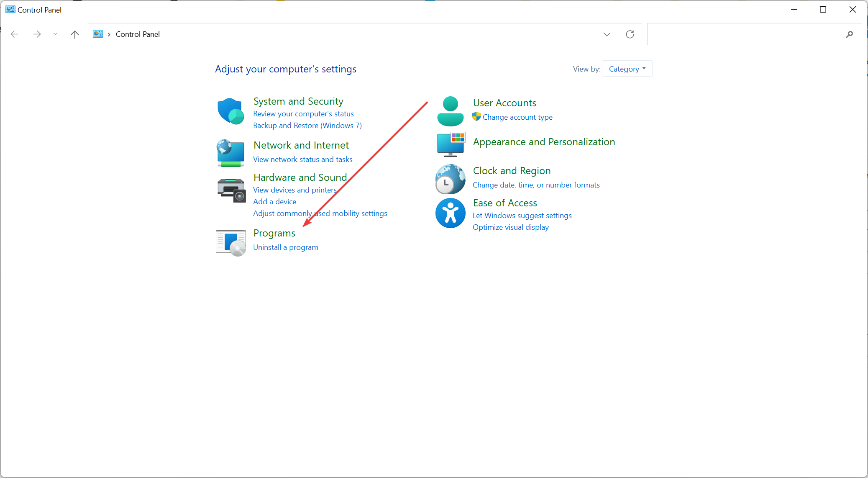This screenshot has height=478, width=868.
Task: Click the System and Security shield icon
Action: click(x=230, y=111)
